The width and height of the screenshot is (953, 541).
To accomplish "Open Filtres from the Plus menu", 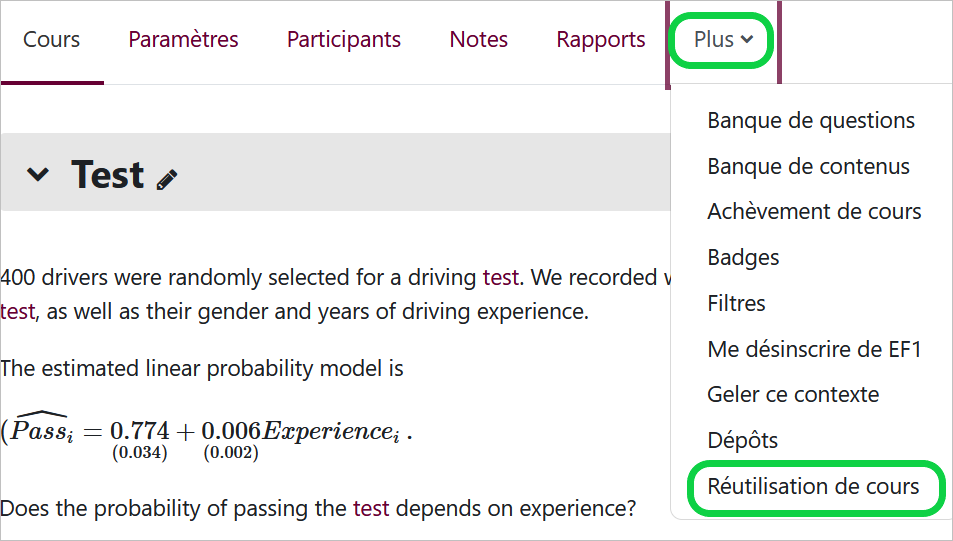I will click(x=736, y=303).
